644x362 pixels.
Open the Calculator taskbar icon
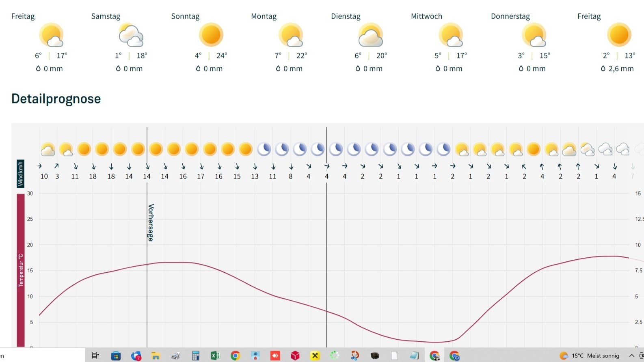pos(195,356)
